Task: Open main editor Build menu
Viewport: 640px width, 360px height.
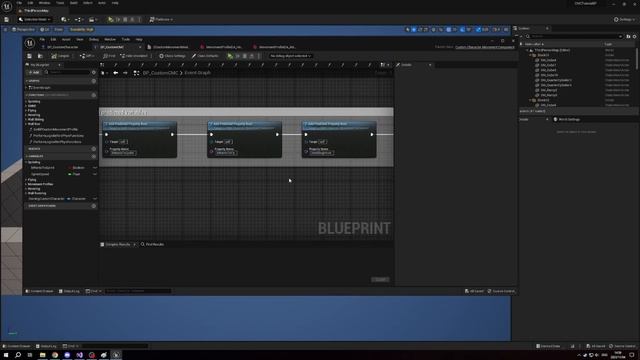Action: [73, 3]
